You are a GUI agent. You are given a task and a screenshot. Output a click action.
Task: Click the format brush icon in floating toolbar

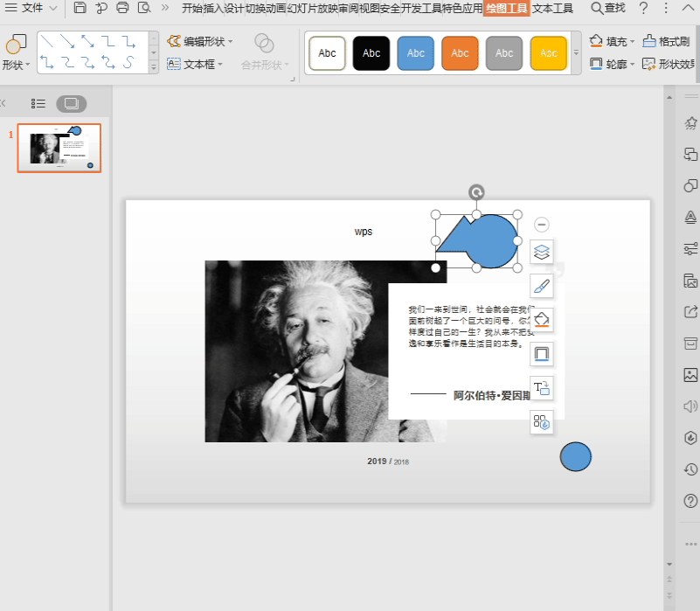[542, 286]
